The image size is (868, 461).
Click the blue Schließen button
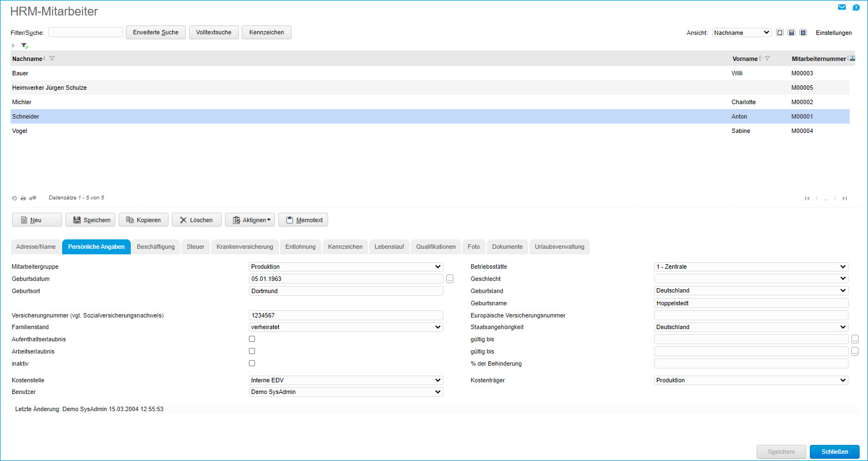[x=835, y=452]
